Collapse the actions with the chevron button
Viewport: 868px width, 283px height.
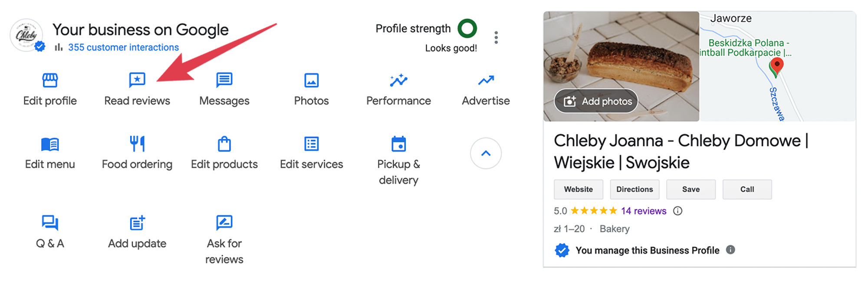click(486, 153)
